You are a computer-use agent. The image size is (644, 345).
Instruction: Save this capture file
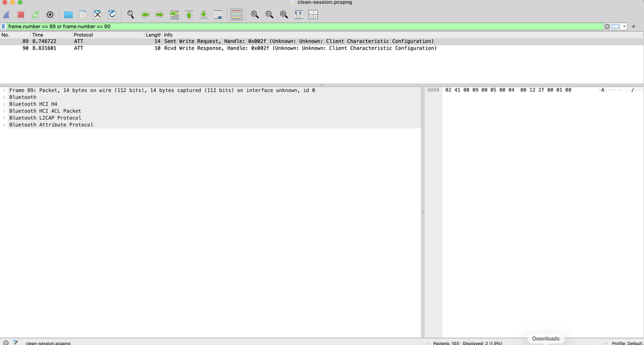pos(83,15)
